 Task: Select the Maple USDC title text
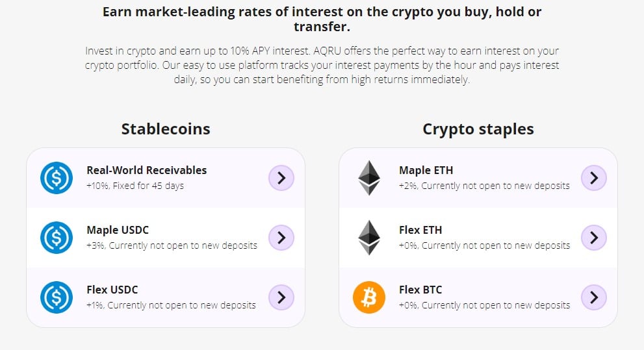[x=118, y=230]
